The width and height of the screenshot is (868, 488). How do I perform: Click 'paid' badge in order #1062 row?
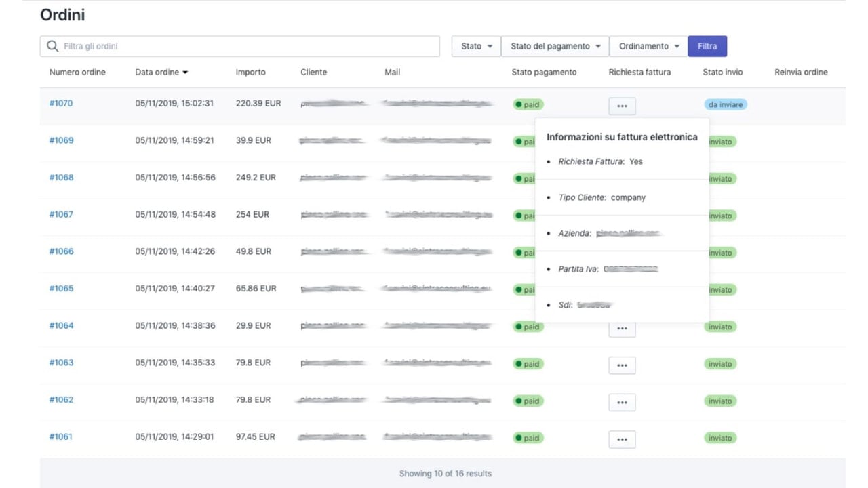pyautogui.click(x=528, y=401)
